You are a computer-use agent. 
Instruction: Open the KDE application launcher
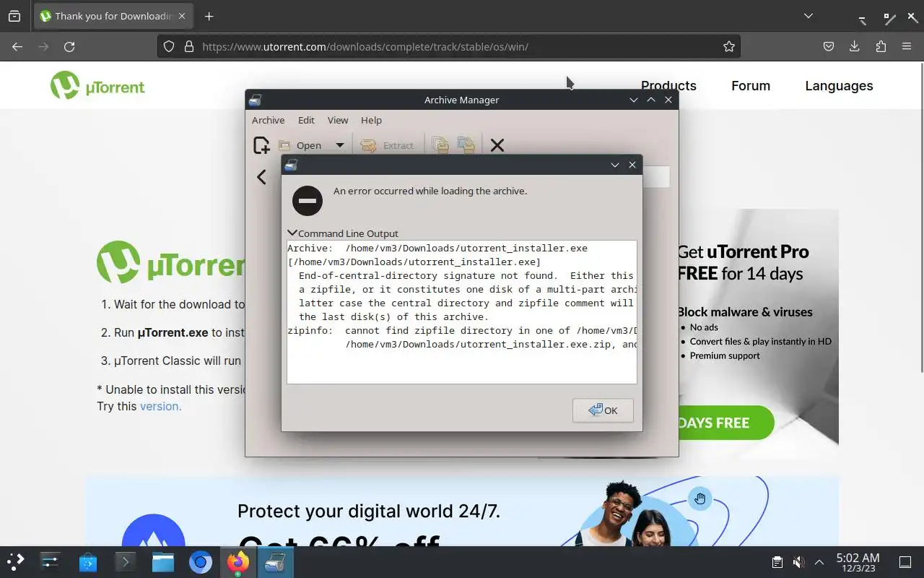click(x=16, y=561)
